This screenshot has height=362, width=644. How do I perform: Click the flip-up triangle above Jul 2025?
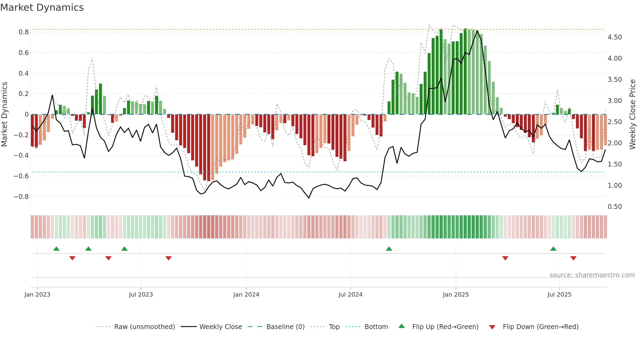(x=553, y=249)
